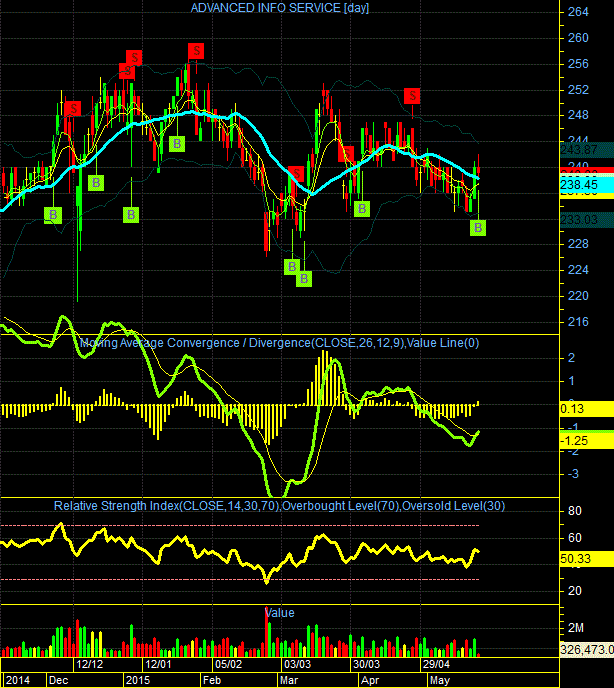This screenshot has width=614, height=688.
Task: Select the late-January buy marker on the cyan average
Action: [x=177, y=143]
